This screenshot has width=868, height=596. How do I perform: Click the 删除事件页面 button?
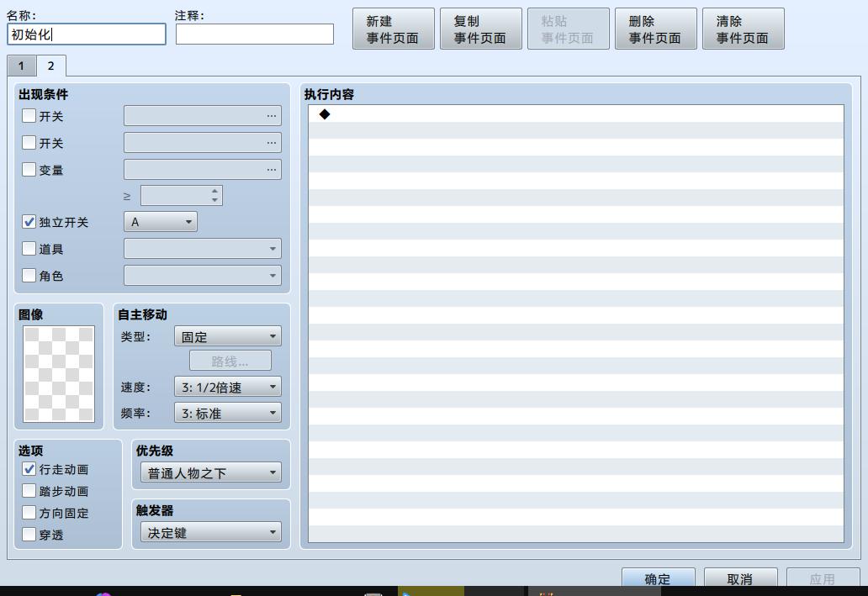tap(656, 29)
